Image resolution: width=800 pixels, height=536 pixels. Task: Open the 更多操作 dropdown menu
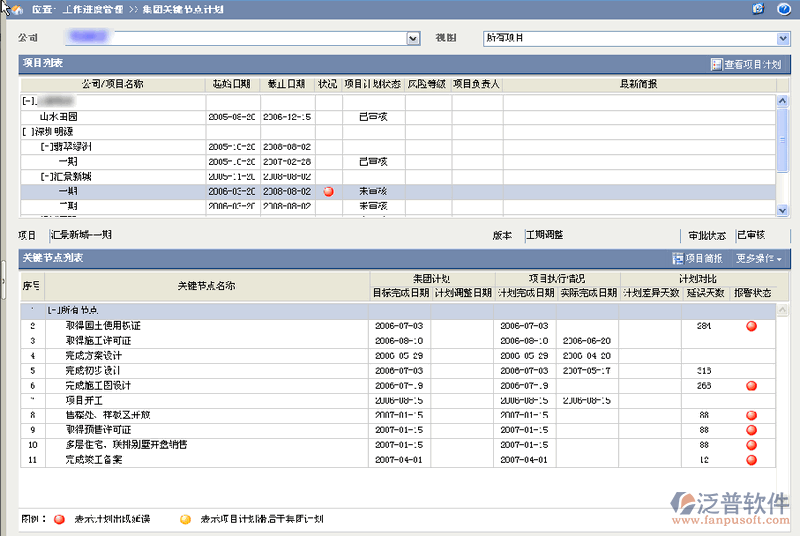coord(759,258)
